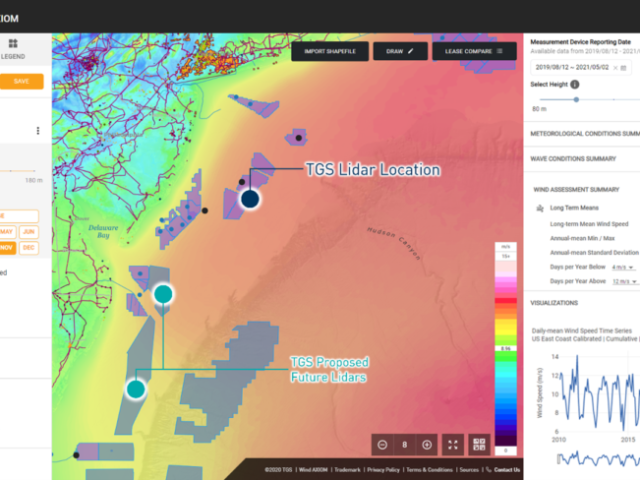The image size is (640, 480).
Task: Open the calendar date picker icon
Action: [x=624, y=68]
